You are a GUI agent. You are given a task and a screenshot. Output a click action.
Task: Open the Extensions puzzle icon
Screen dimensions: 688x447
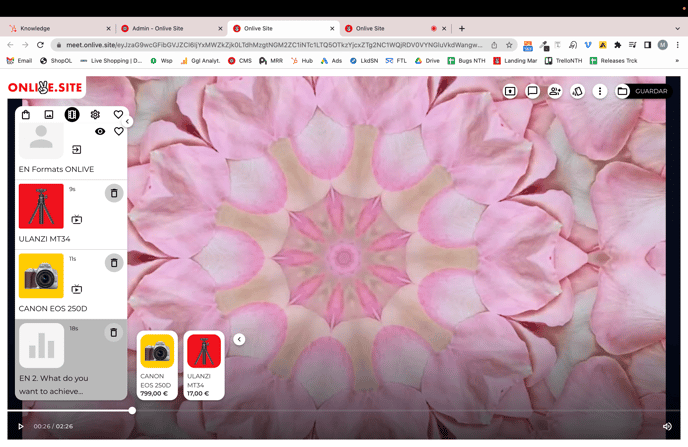617,45
